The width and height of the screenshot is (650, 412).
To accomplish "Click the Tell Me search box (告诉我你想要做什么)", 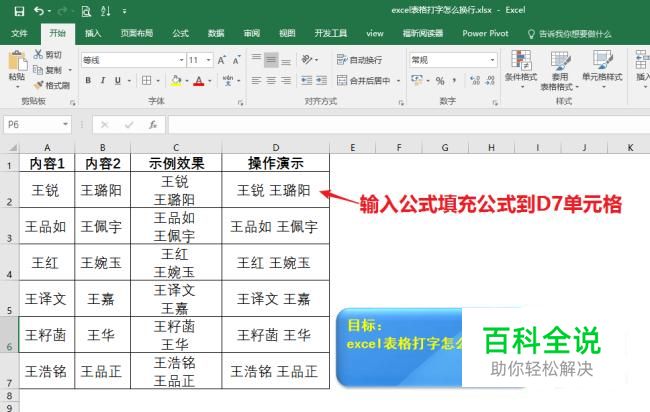I will coord(570,34).
